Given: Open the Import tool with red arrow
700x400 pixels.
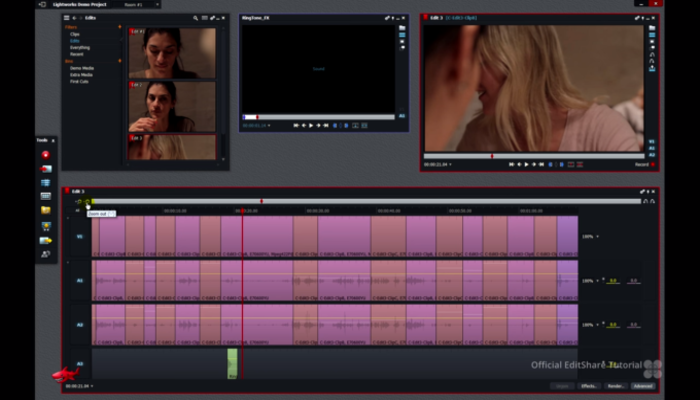Looking at the screenshot, I should tap(46, 169).
